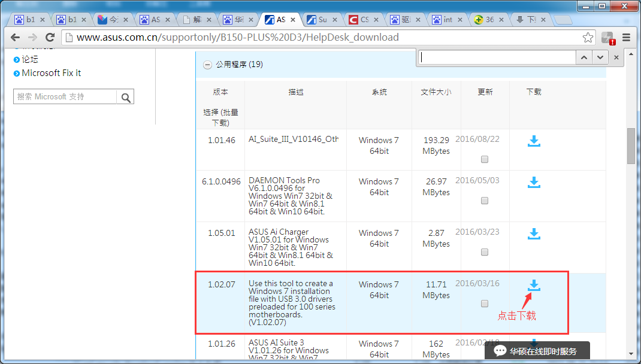This screenshot has width=641, height=364.
Task: Open the 论坛 forum link
Action: click(x=30, y=59)
